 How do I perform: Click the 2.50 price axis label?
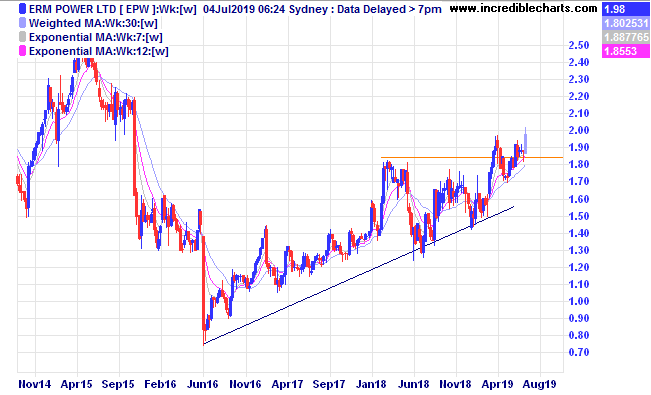[x=579, y=45]
